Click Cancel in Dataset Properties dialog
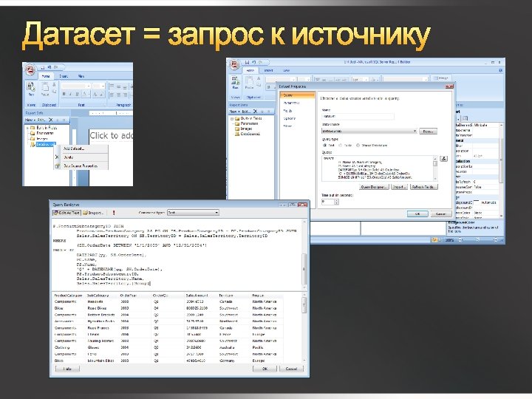 coord(440,214)
